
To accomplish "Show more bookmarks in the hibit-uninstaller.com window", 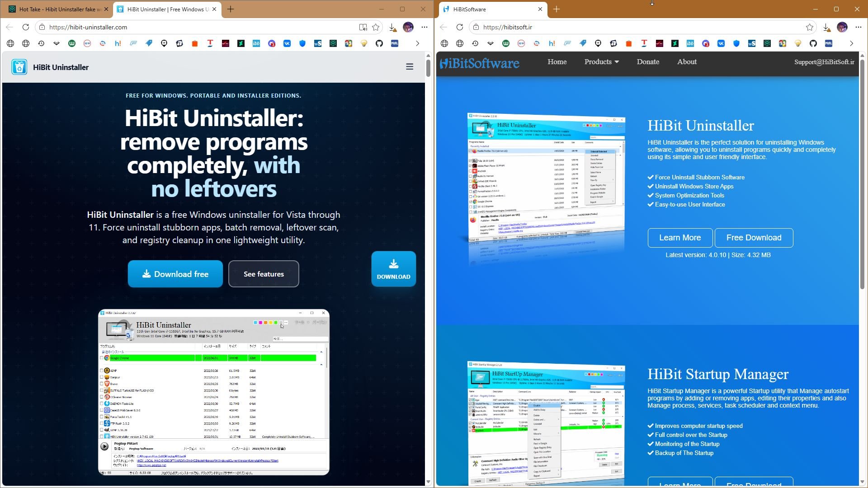I will (417, 43).
